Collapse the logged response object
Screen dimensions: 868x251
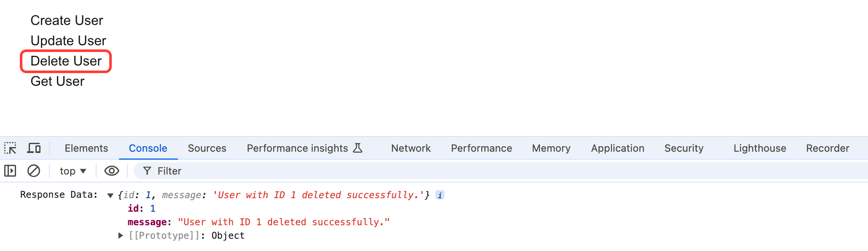(x=111, y=195)
